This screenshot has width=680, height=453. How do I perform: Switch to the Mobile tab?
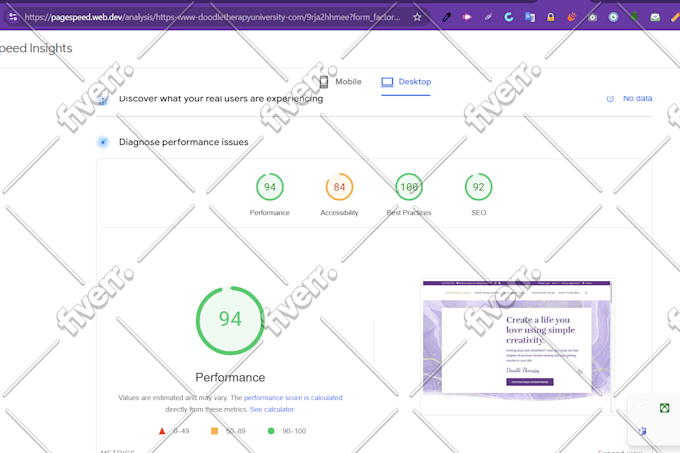click(340, 81)
